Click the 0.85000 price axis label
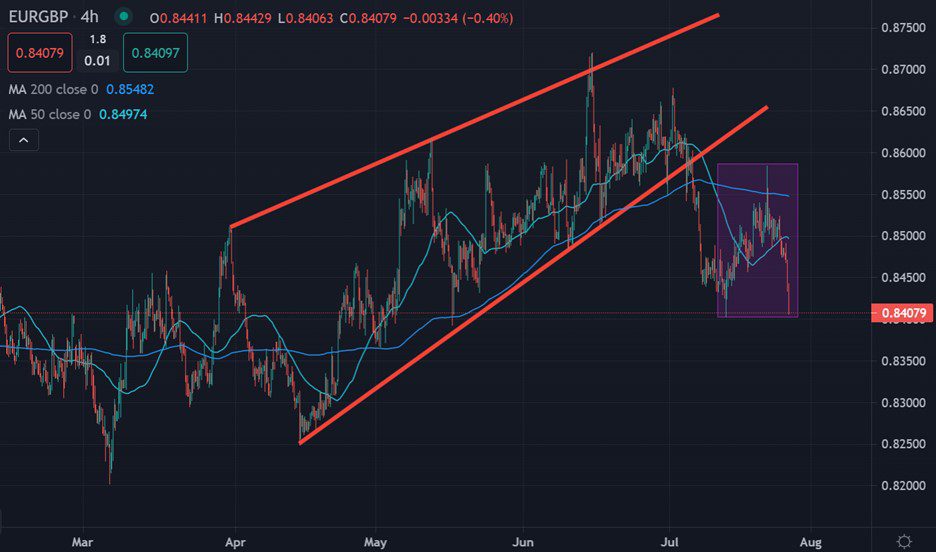Image resolution: width=936 pixels, height=552 pixels. (x=903, y=236)
